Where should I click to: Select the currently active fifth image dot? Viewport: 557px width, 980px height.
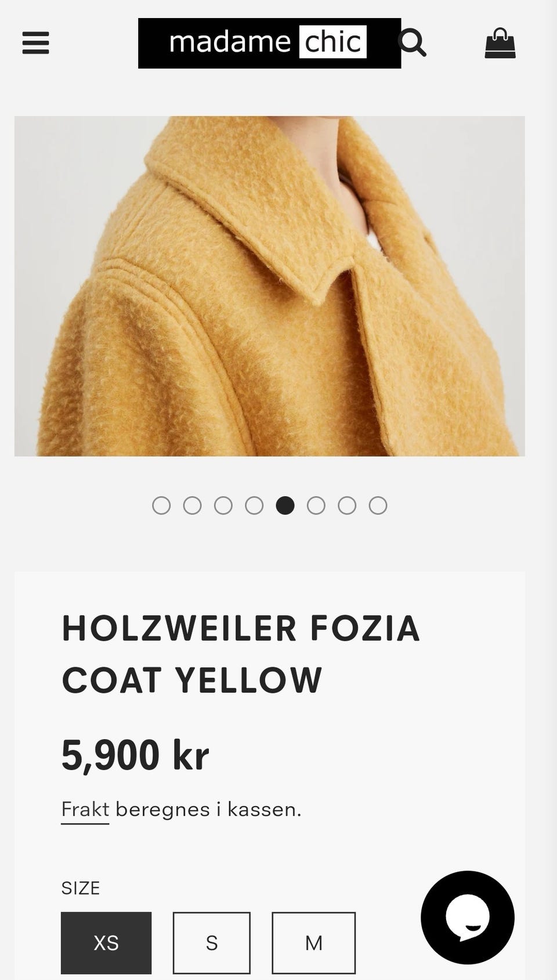[x=285, y=505]
